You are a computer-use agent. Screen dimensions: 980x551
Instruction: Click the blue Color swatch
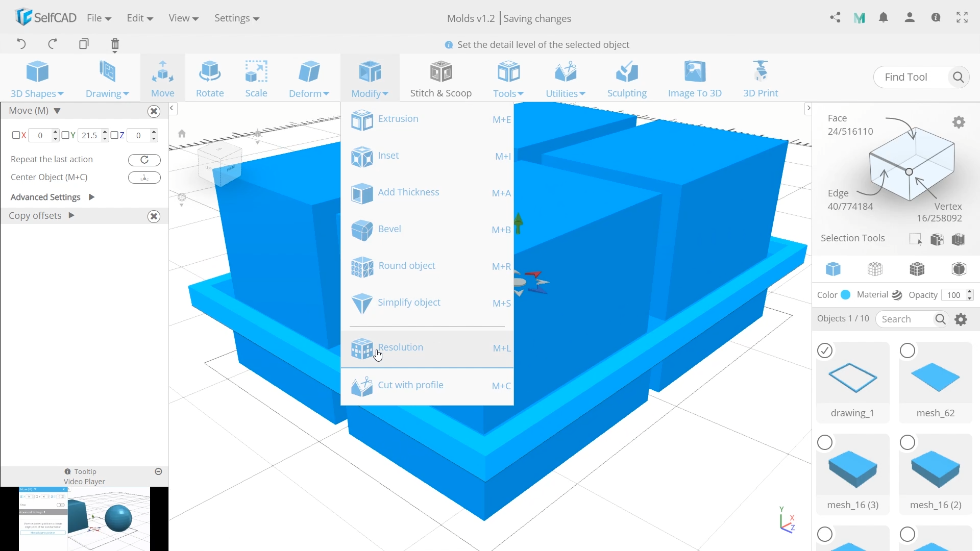coord(846,295)
